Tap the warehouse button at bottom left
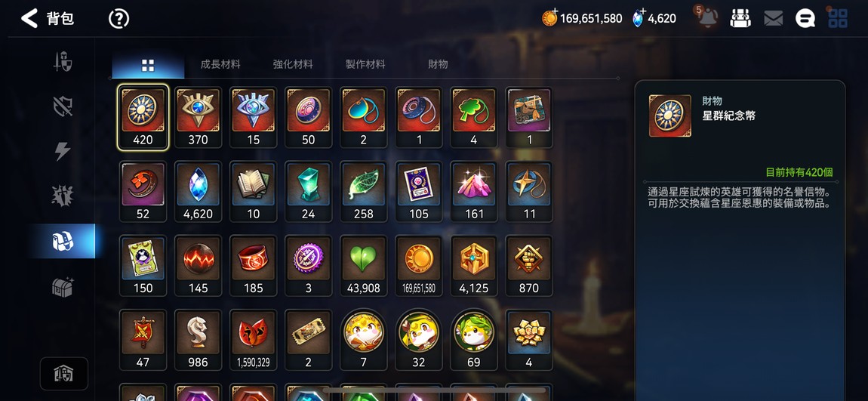868x401 pixels. 63,374
